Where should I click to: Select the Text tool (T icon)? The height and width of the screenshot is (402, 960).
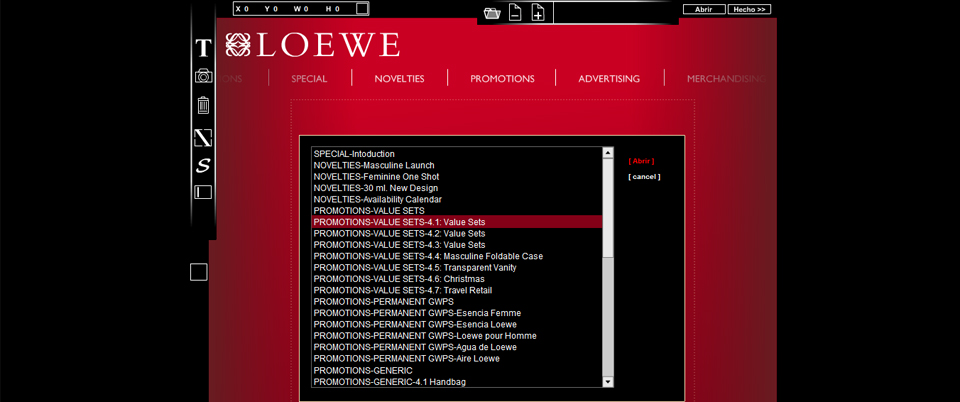click(x=203, y=48)
